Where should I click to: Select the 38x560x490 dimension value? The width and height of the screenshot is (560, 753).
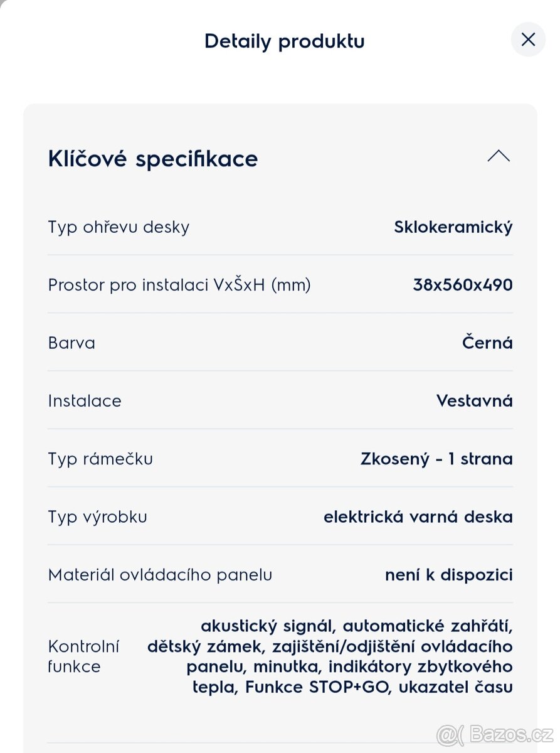point(463,285)
